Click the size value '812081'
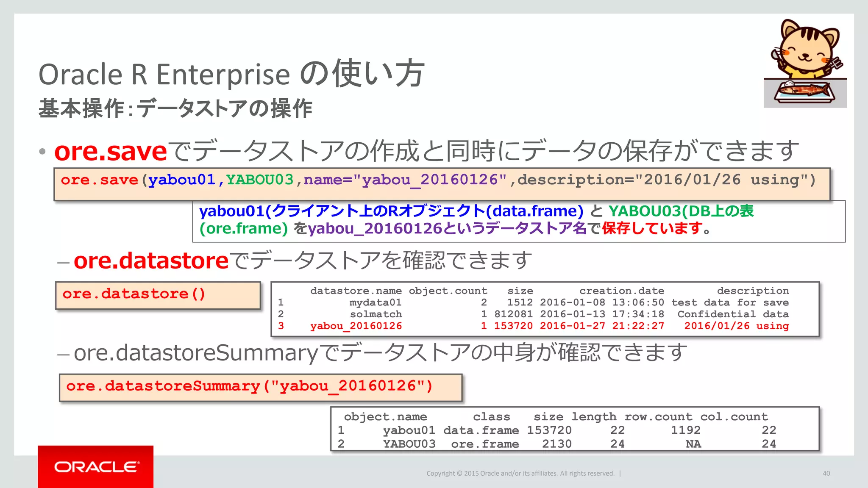Screen dimensions: 868x488 pos(514,314)
